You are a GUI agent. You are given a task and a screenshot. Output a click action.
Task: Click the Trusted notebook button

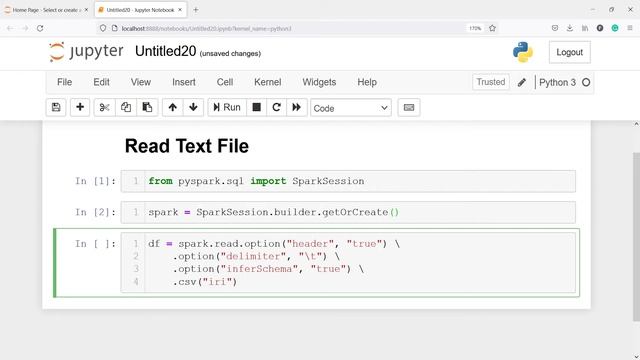(491, 82)
